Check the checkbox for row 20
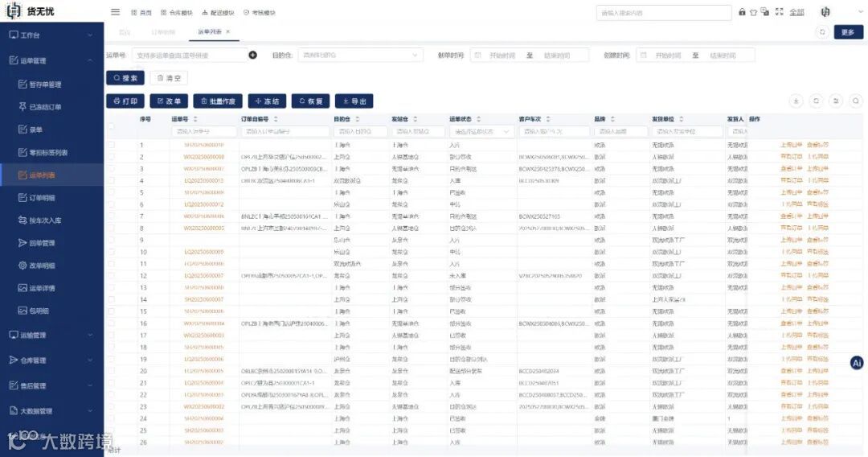868x457 pixels. [x=111, y=371]
